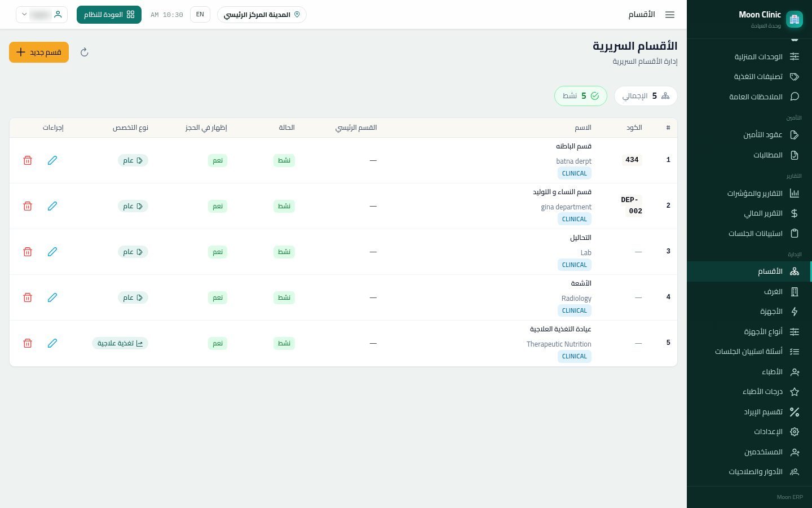This screenshot has width=812, height=508.
Task: Open المستخدمين users in sidebar
Action: click(749, 452)
